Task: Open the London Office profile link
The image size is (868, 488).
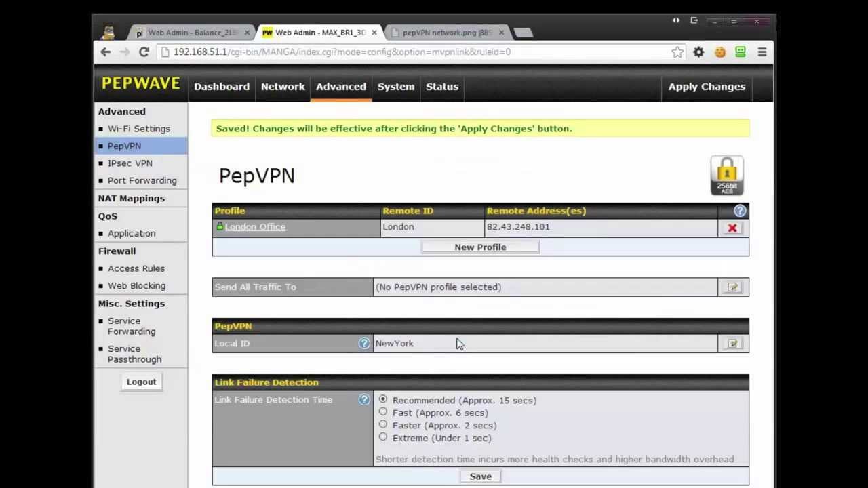Action: pos(256,227)
